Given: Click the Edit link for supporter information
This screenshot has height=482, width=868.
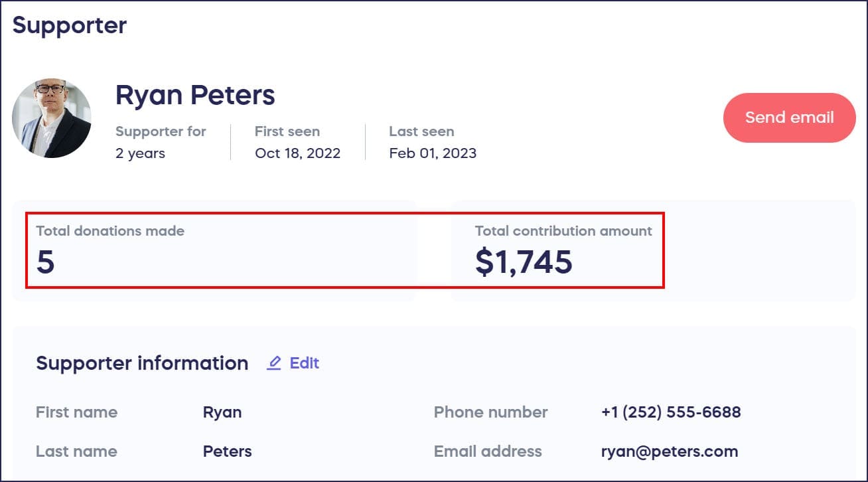Looking at the screenshot, I should [304, 363].
